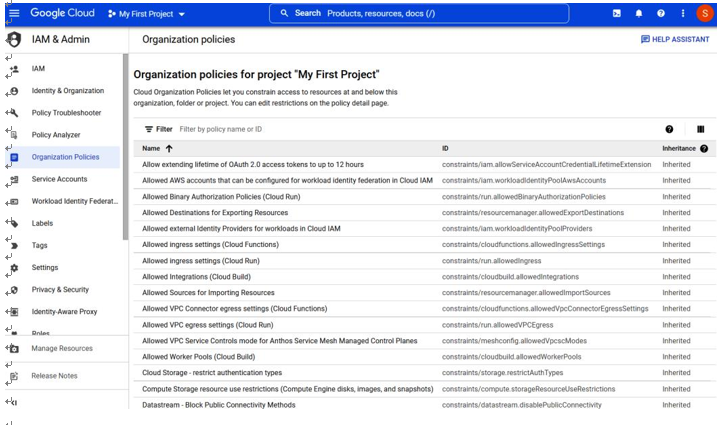Click the Name sort ascending arrow

169,148
